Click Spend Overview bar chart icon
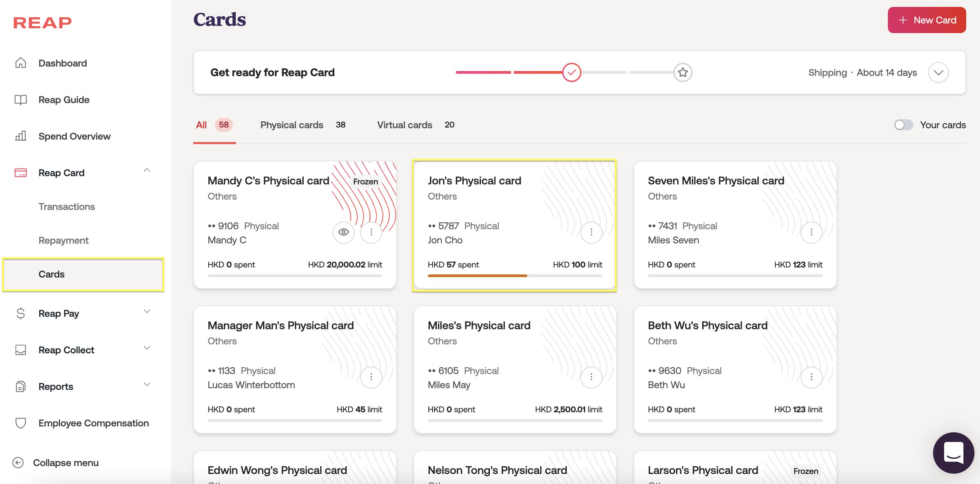The width and height of the screenshot is (980, 484). [x=21, y=136]
